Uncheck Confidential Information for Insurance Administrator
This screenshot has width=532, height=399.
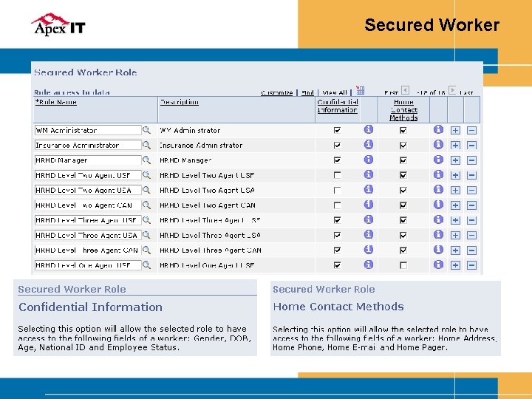coord(337,146)
